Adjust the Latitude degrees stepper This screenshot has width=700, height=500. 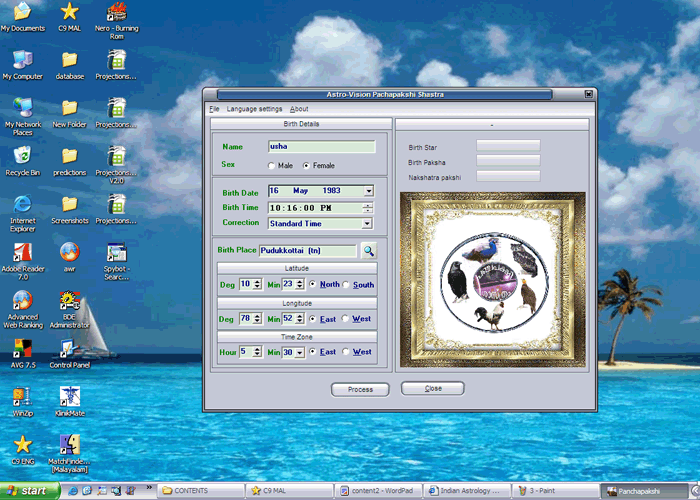point(257,284)
